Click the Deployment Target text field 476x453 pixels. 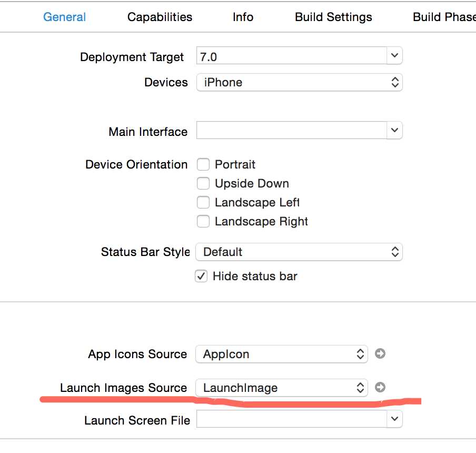[x=291, y=55]
